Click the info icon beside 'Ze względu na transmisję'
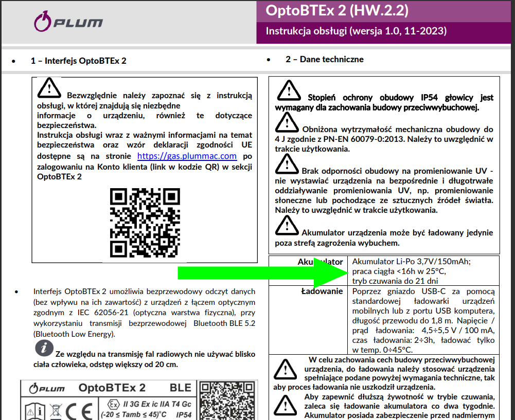 (x=44, y=348)
